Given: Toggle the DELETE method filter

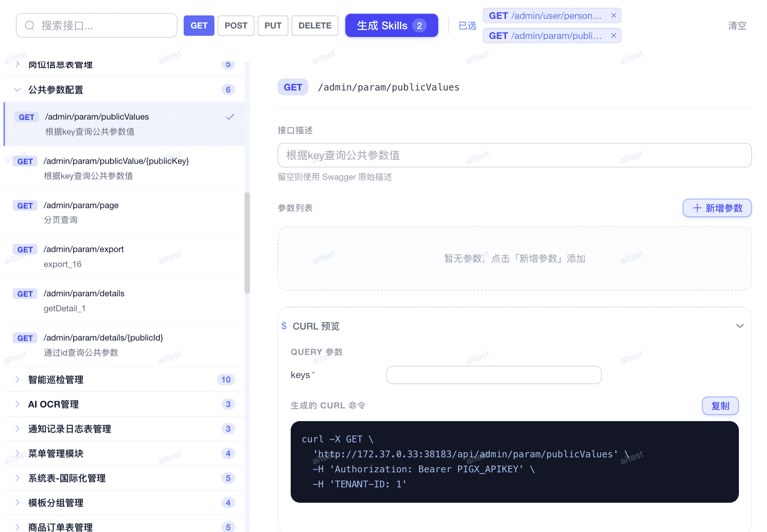Looking at the screenshot, I should pyautogui.click(x=315, y=25).
